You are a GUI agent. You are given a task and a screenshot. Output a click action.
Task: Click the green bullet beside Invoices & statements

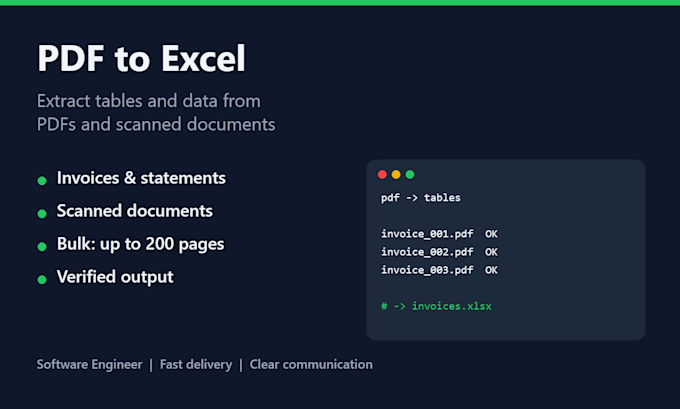click(x=42, y=180)
